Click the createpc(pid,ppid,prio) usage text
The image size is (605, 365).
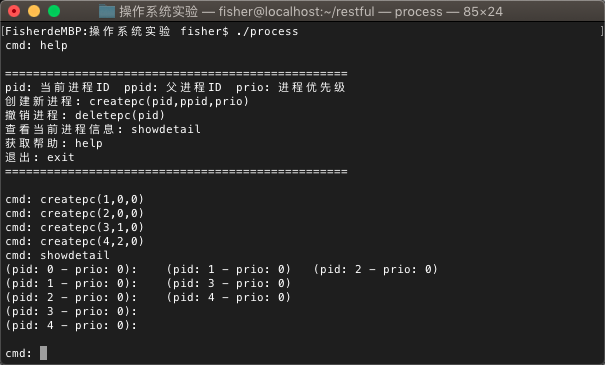[x=169, y=101]
